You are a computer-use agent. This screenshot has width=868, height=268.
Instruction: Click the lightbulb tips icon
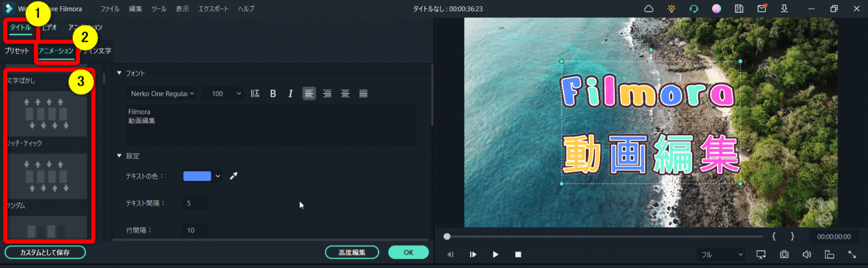[x=671, y=8]
